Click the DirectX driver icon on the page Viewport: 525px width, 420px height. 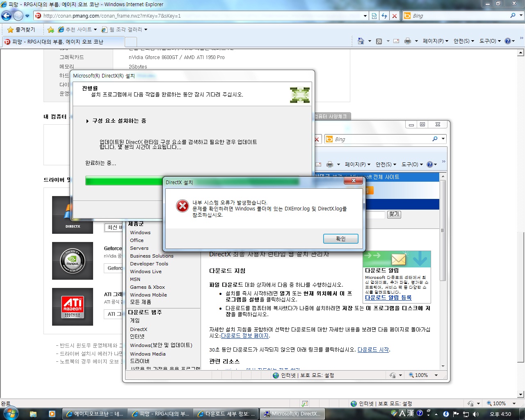point(73,215)
